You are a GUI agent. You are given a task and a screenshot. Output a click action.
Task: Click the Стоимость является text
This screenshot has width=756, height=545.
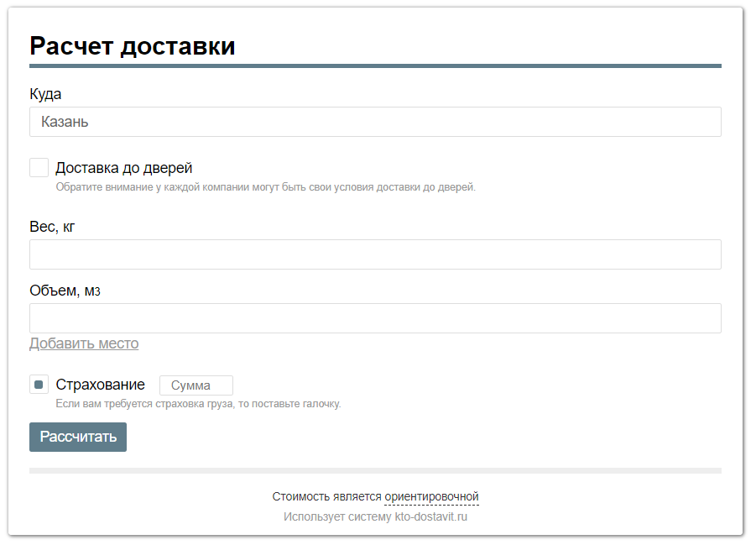point(327,496)
